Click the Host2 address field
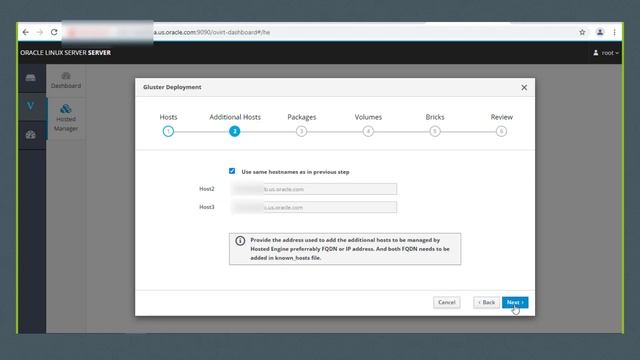The image size is (640, 360). [x=313, y=189]
